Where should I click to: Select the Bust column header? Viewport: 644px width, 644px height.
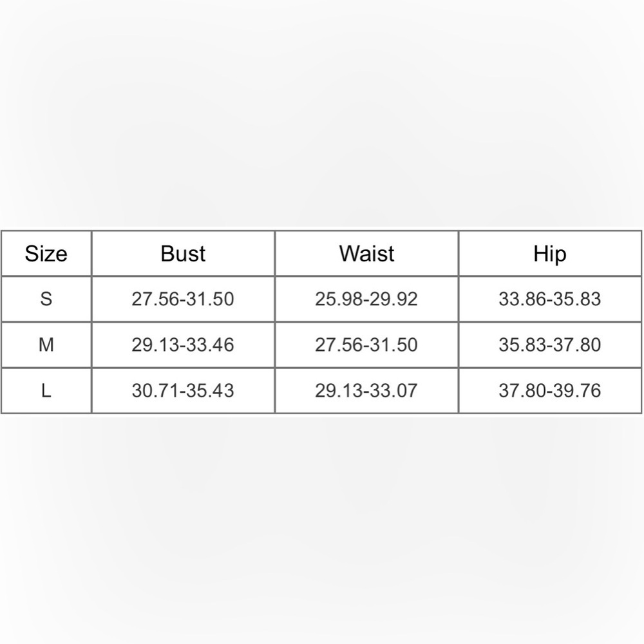click(183, 253)
